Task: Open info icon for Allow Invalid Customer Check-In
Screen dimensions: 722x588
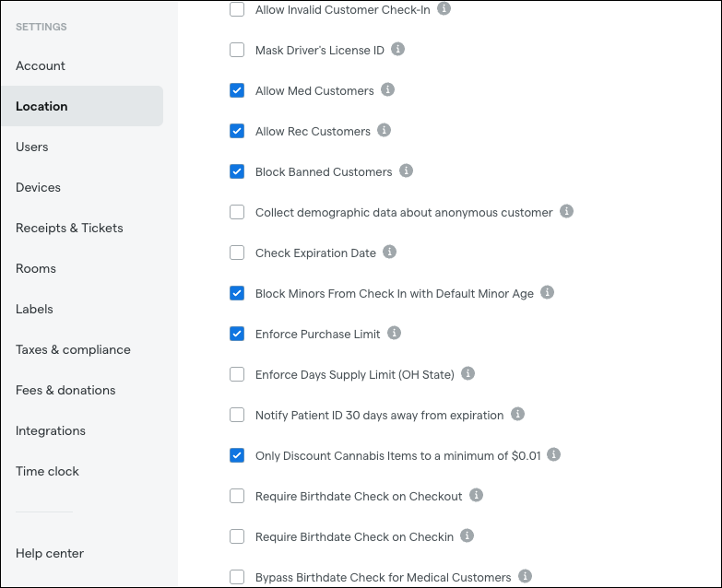Action: tap(444, 8)
